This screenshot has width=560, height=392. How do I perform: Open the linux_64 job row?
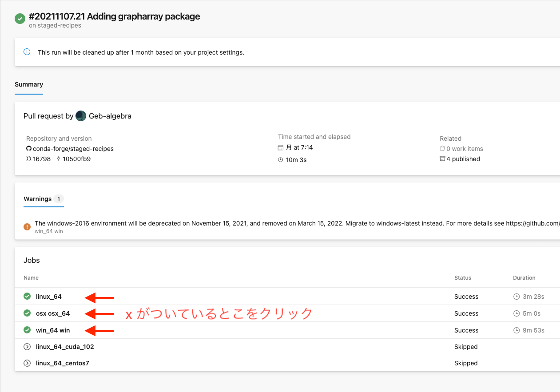(x=49, y=297)
